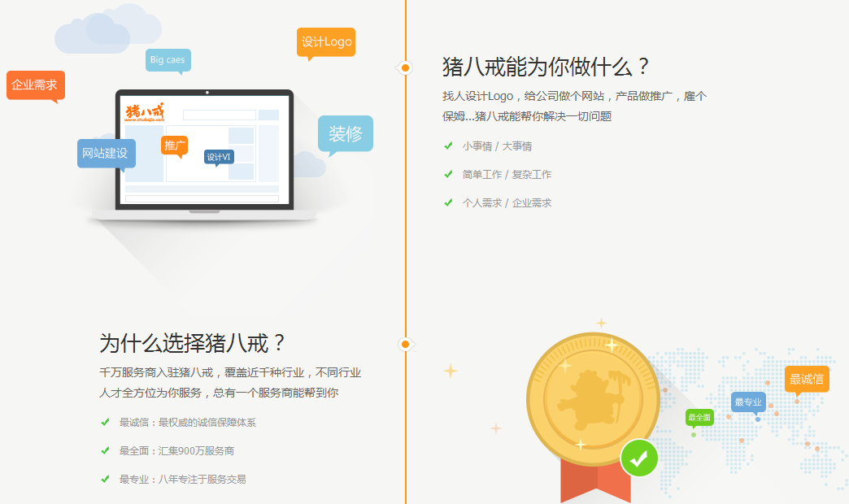Click the 猪八戒 logo on laptop screen
This screenshot has height=504, width=849.
tap(145, 111)
